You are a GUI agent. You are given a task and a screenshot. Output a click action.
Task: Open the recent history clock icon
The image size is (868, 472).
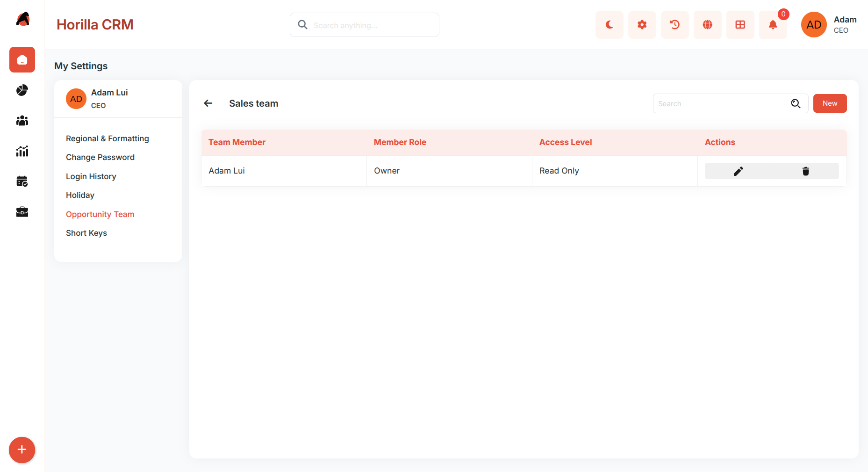click(674, 25)
